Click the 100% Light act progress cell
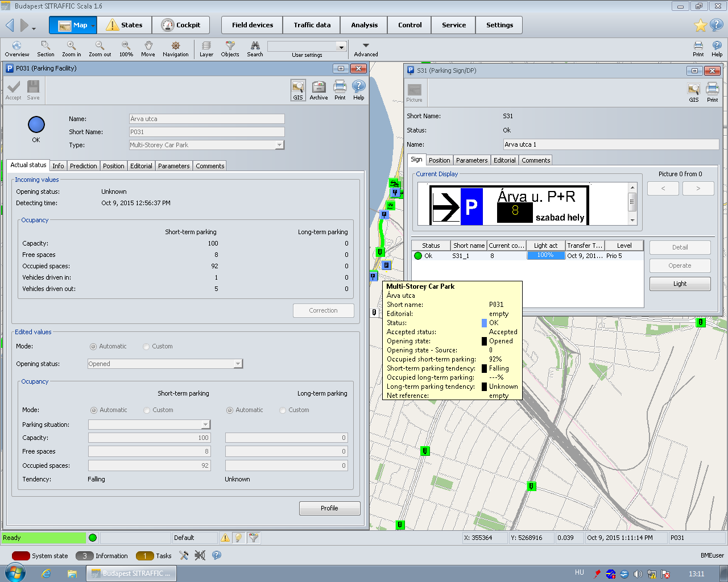This screenshot has width=728, height=582. tap(545, 255)
